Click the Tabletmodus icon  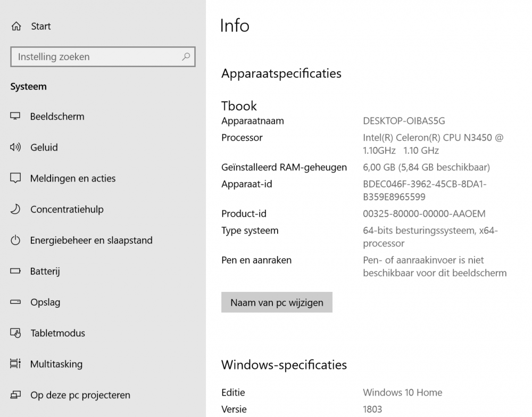pos(15,333)
